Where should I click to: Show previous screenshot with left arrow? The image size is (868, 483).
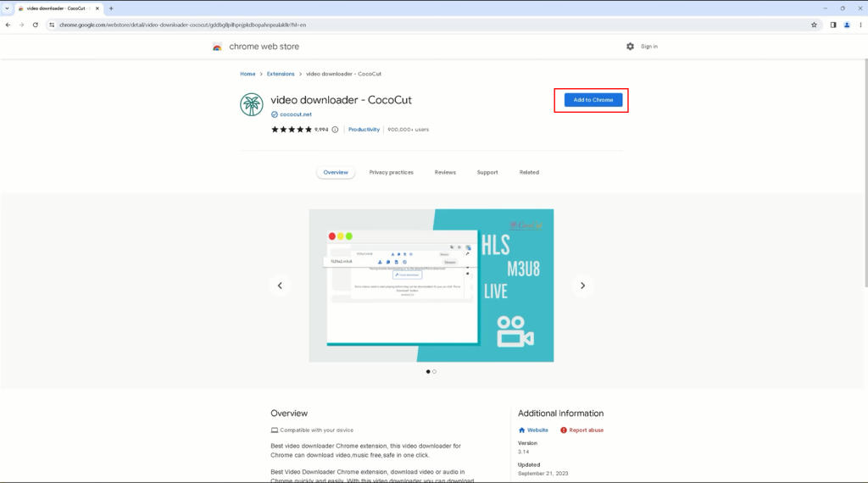coord(280,286)
